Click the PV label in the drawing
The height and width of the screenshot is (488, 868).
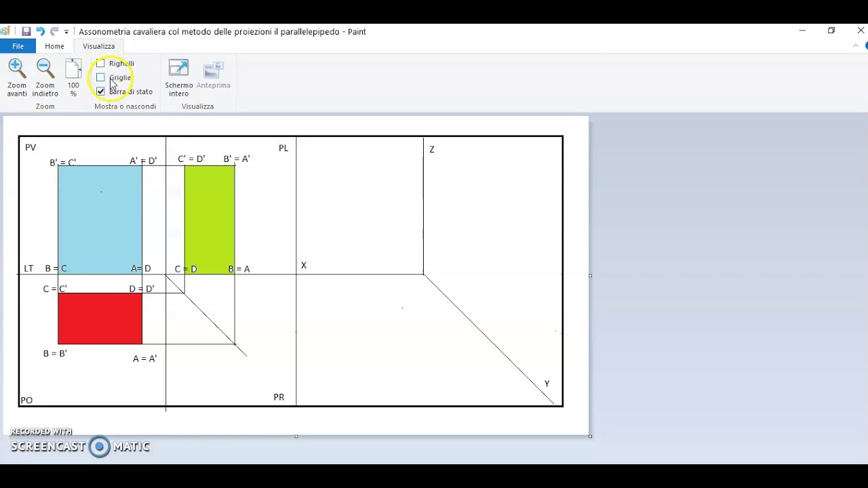point(31,148)
